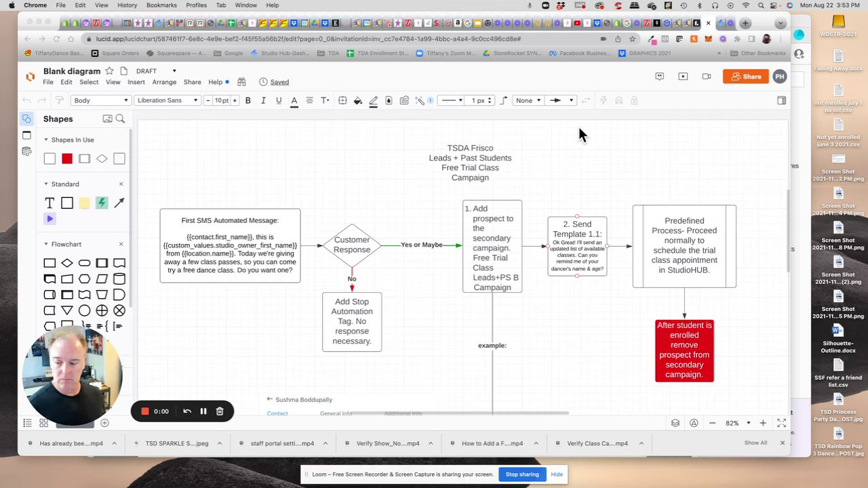Image resolution: width=868 pixels, height=488 pixels.
Task: Select the green lightning hotspot shape
Action: pos(102,203)
